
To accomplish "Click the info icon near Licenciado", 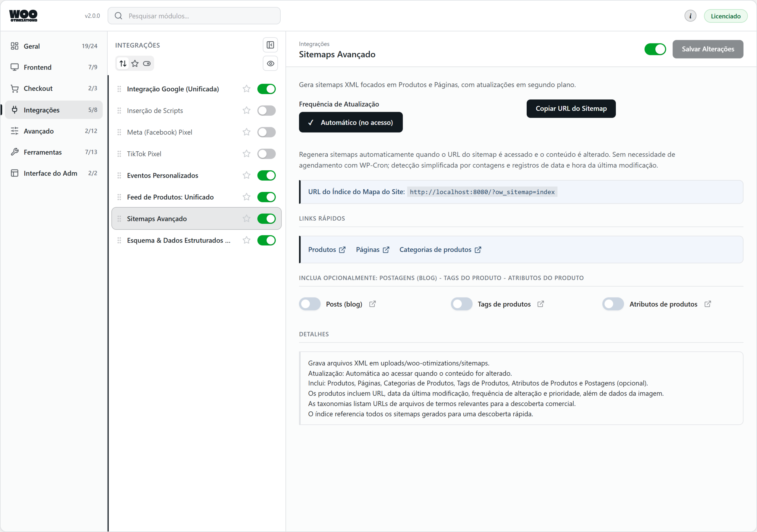I will [x=690, y=16].
